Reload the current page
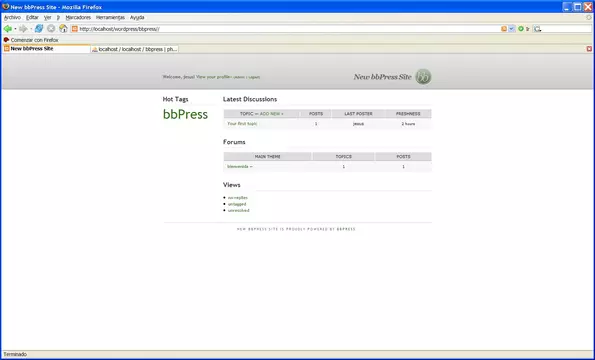The image size is (595, 360). 39,29
